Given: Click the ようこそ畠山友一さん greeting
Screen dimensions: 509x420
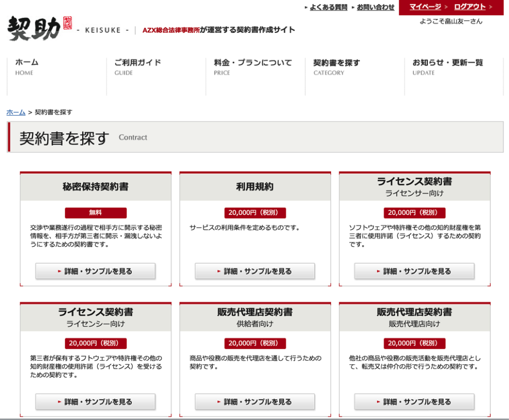Looking at the screenshot, I should point(451,21).
